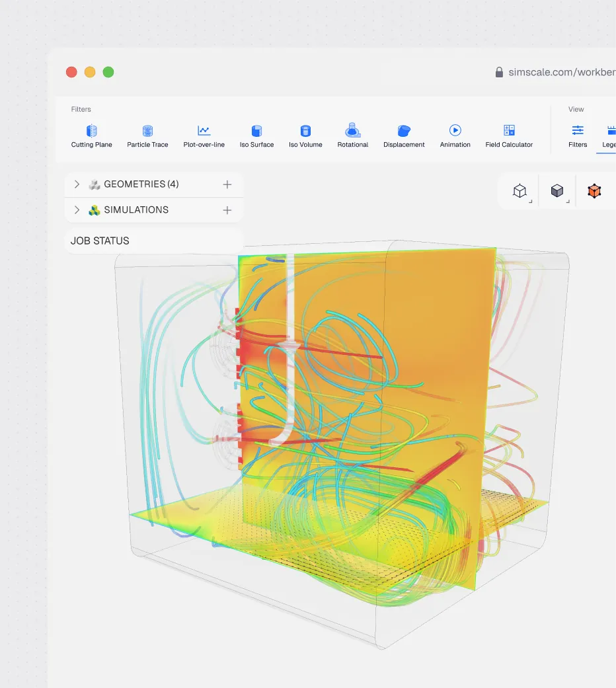The image size is (616, 688).
Task: Expand the SIMULATIONS tree
Action: 77,210
